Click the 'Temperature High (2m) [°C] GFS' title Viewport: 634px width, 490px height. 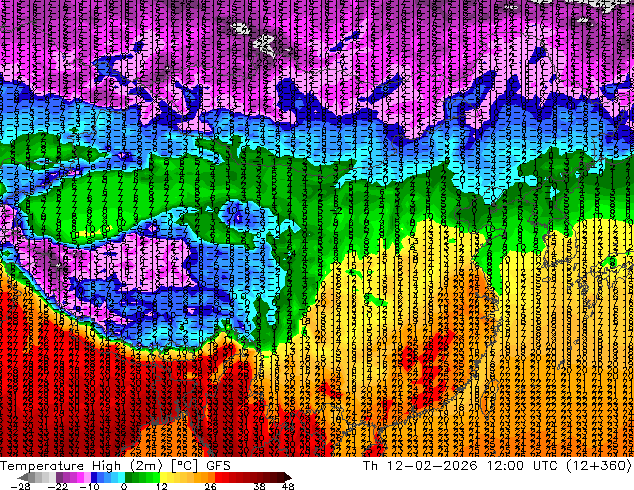115,465
